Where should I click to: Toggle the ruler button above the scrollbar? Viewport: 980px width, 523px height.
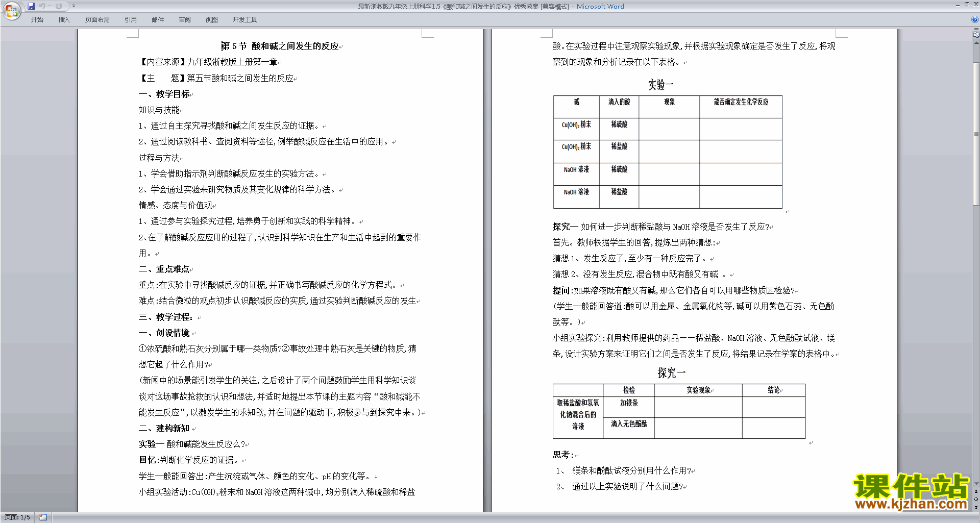click(976, 35)
